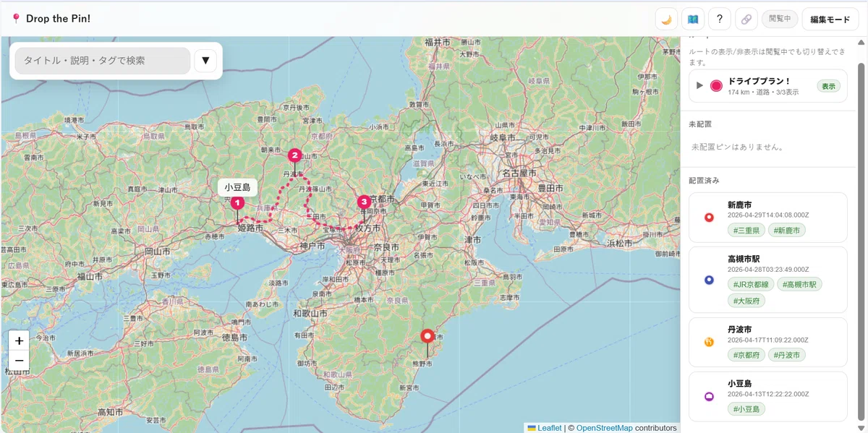Open the 高槻市駅 pin card title

[x=744, y=260]
